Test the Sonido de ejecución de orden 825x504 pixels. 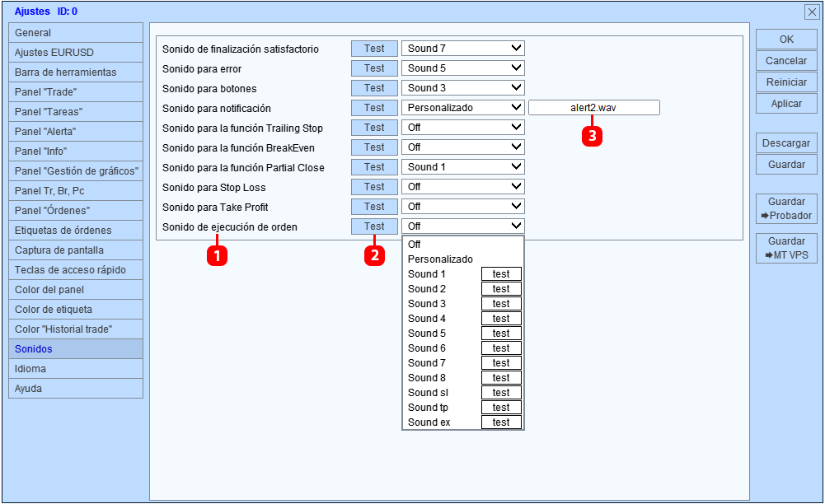coord(374,226)
